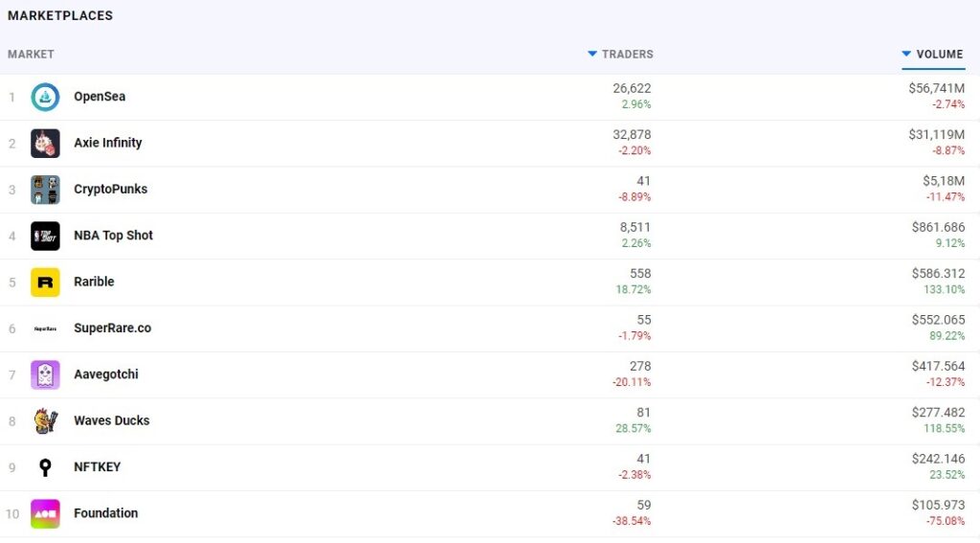Screen dimensions: 980x543
Task: Click the small SuperRare logo icon
Action: click(45, 328)
